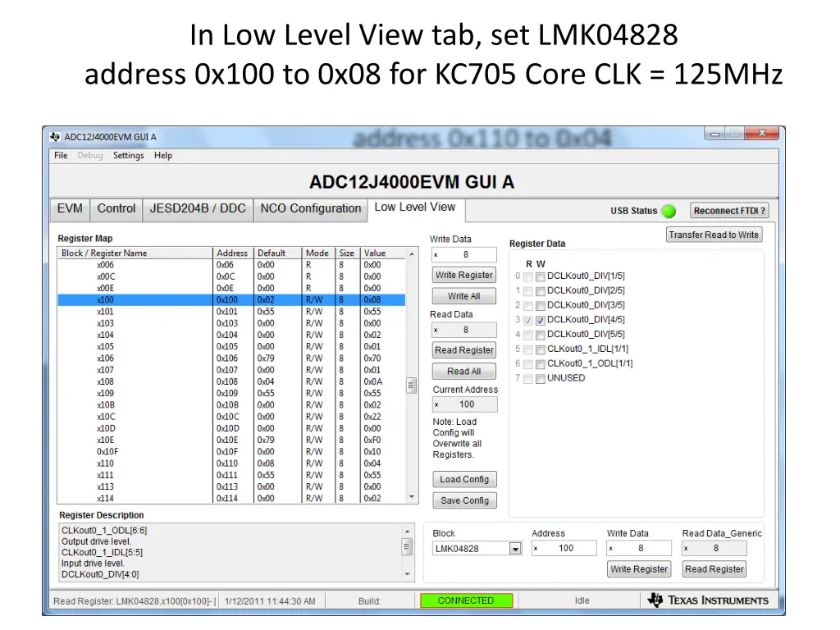Click the Current Address input field
840x630 pixels.
click(x=465, y=404)
